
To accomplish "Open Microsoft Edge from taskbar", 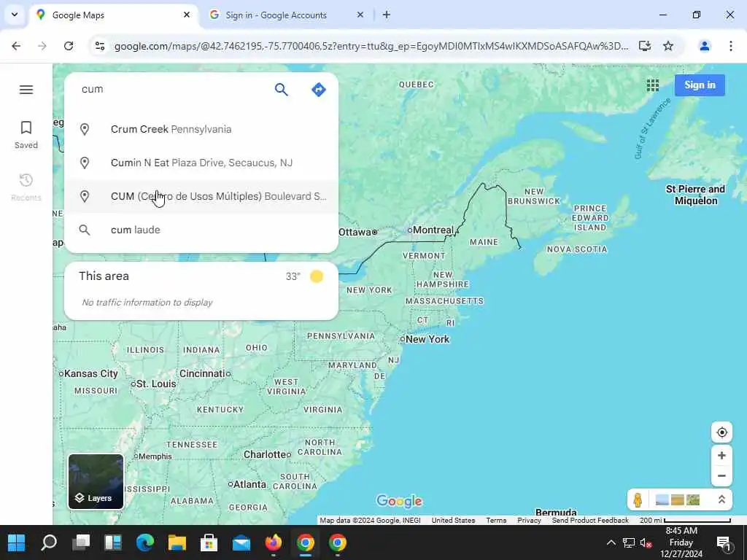I will tap(145, 542).
